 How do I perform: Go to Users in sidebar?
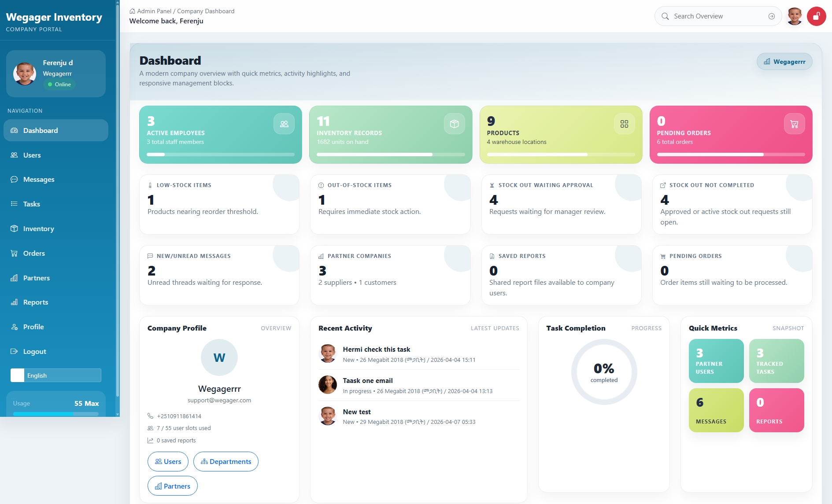tap(56, 155)
